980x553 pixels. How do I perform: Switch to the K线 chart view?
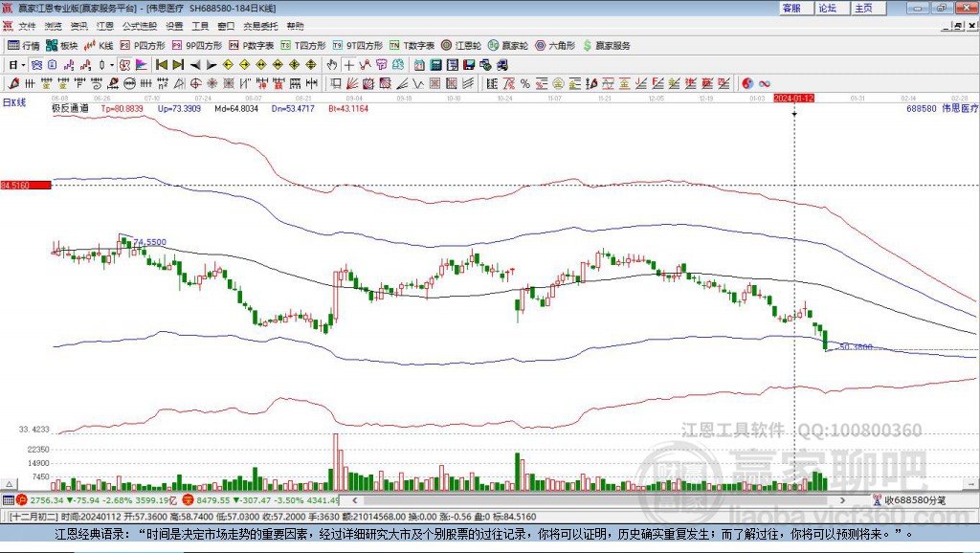(x=99, y=46)
